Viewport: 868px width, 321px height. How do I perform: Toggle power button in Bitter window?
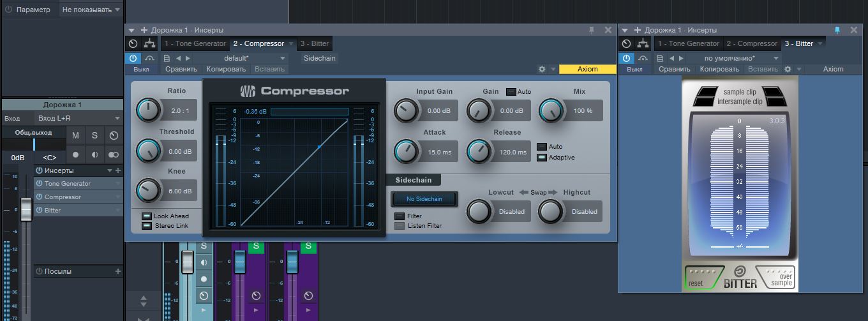(627, 58)
